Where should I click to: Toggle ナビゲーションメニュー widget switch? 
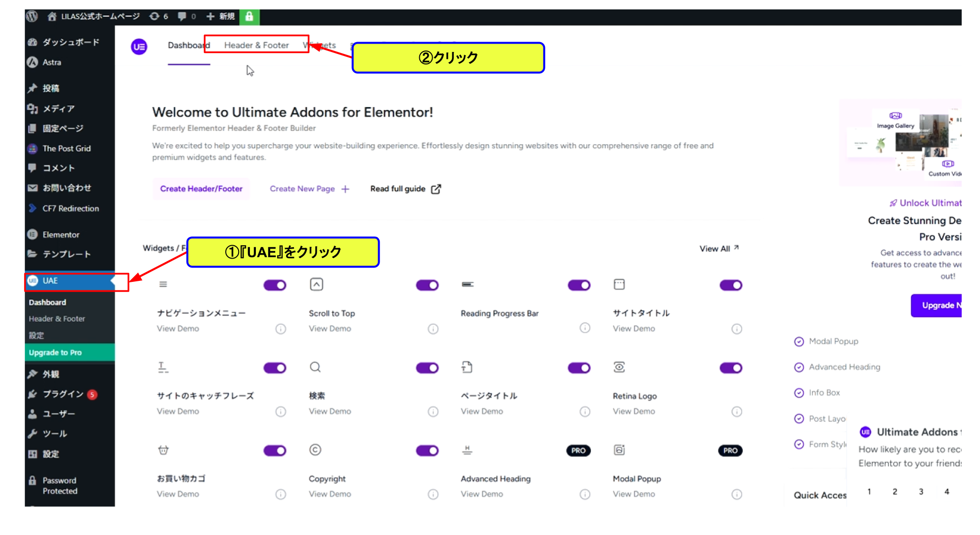(x=275, y=285)
